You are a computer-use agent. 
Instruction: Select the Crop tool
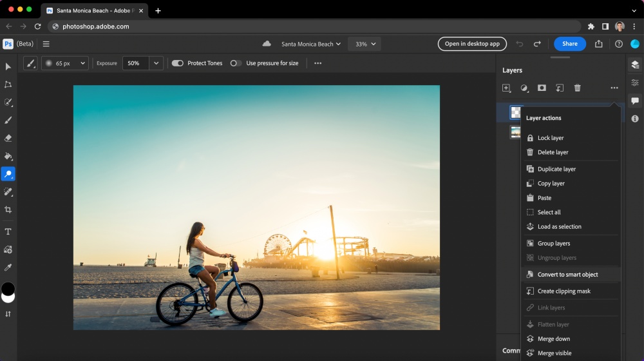[8, 210]
